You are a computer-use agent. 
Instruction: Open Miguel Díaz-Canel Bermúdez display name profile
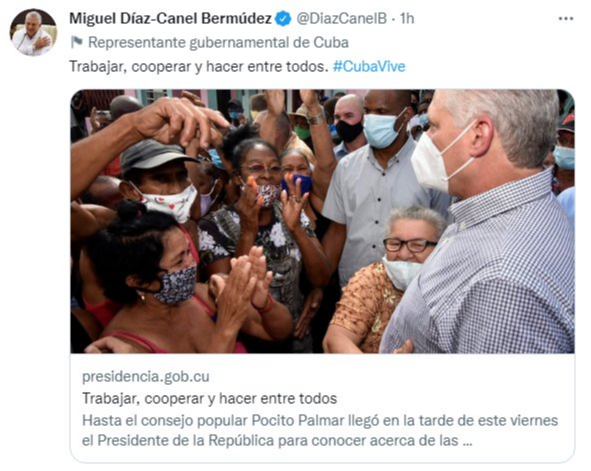[170, 18]
